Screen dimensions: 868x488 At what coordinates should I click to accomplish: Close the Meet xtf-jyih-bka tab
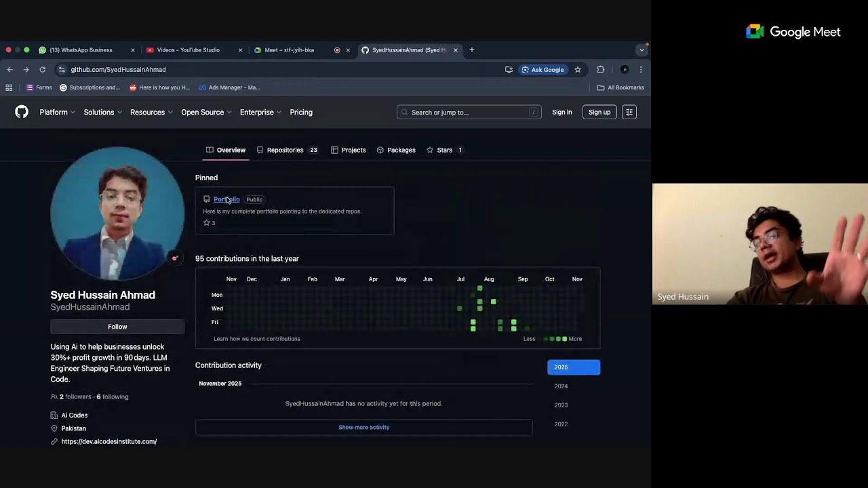(x=348, y=50)
